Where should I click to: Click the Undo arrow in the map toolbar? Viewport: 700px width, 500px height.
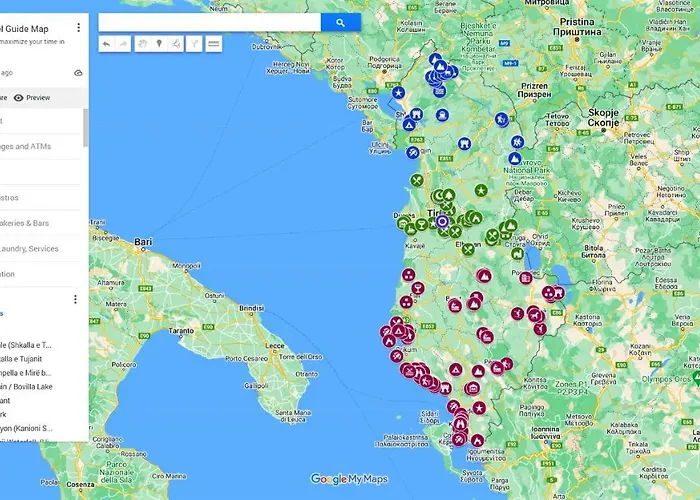pyautogui.click(x=106, y=44)
